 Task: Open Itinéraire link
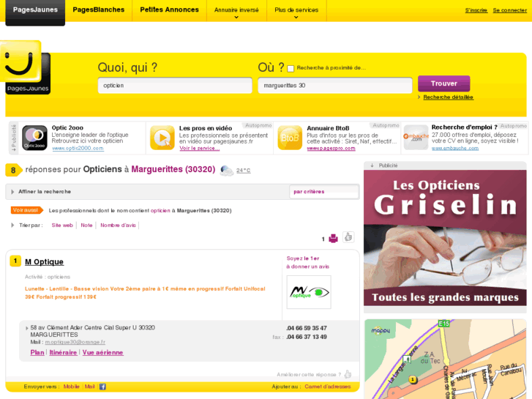click(63, 352)
